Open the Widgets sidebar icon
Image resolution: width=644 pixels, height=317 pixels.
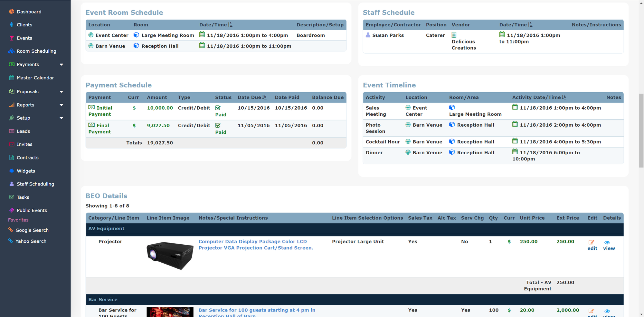point(12,171)
